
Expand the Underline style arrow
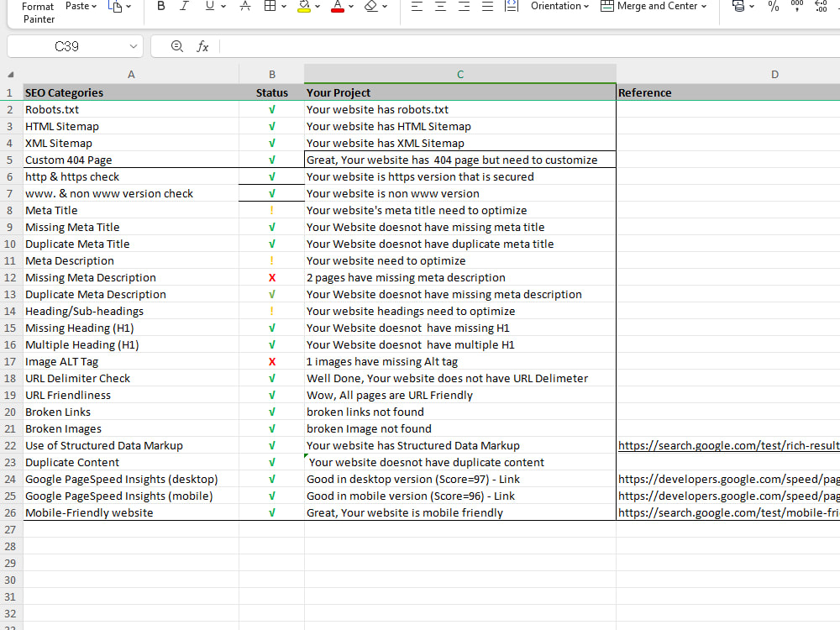(x=223, y=7)
